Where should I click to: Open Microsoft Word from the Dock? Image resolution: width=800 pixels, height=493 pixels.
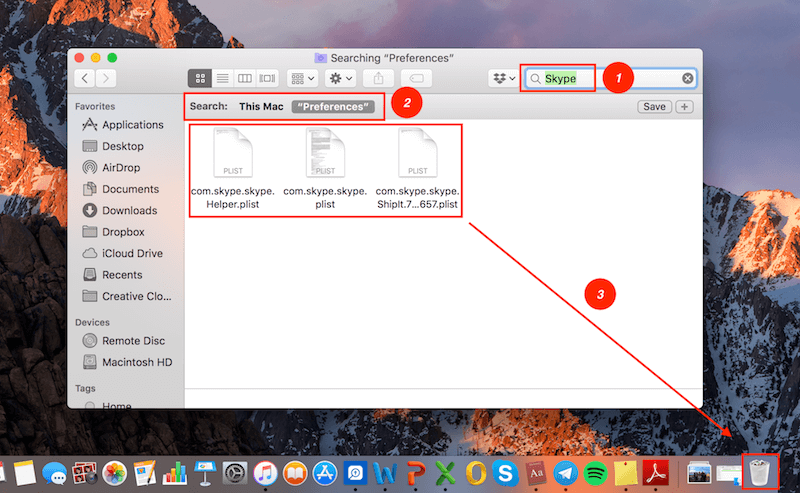click(x=385, y=474)
